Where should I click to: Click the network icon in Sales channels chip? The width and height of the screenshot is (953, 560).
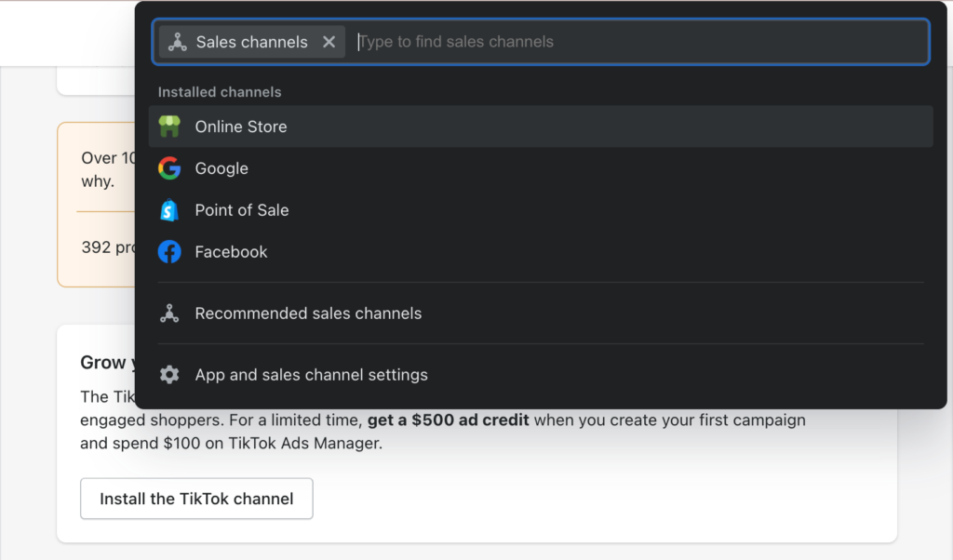click(x=178, y=42)
